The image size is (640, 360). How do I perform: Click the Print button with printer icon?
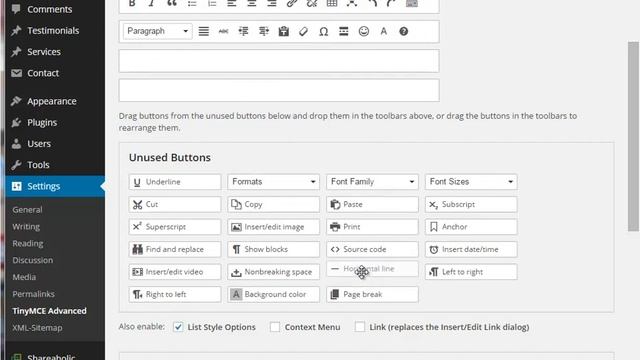[x=372, y=227]
